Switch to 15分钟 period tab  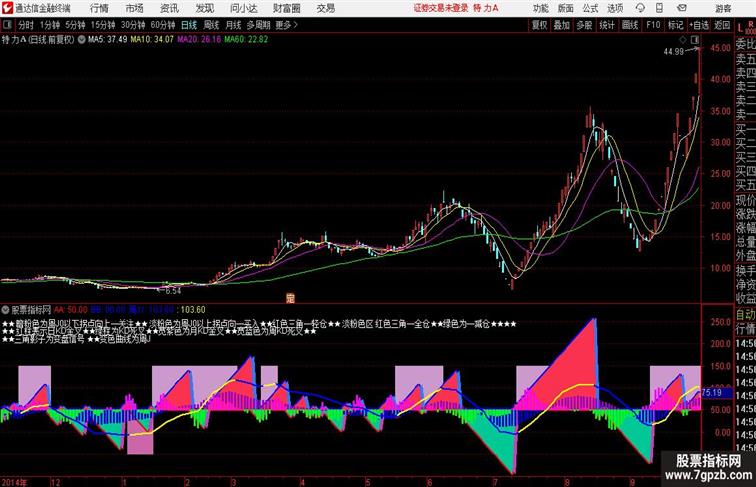(x=103, y=25)
